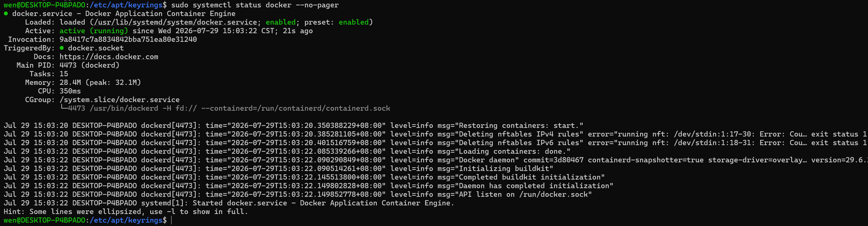
Task: Click the green "enabled" right after the unit path
Action: pos(280,22)
